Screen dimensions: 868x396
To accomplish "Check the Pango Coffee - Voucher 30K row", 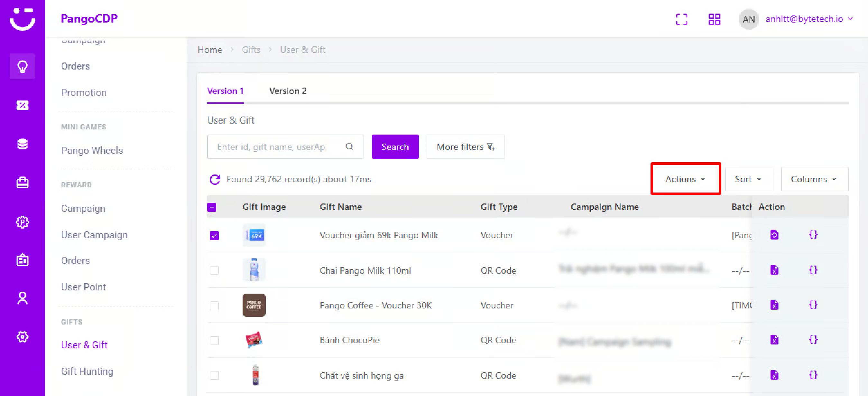I will click(x=214, y=306).
